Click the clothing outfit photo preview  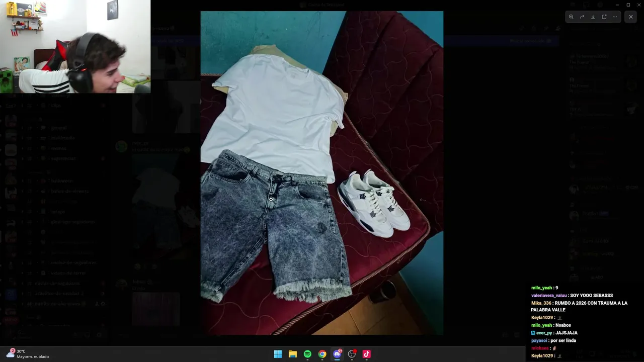coord(322,173)
